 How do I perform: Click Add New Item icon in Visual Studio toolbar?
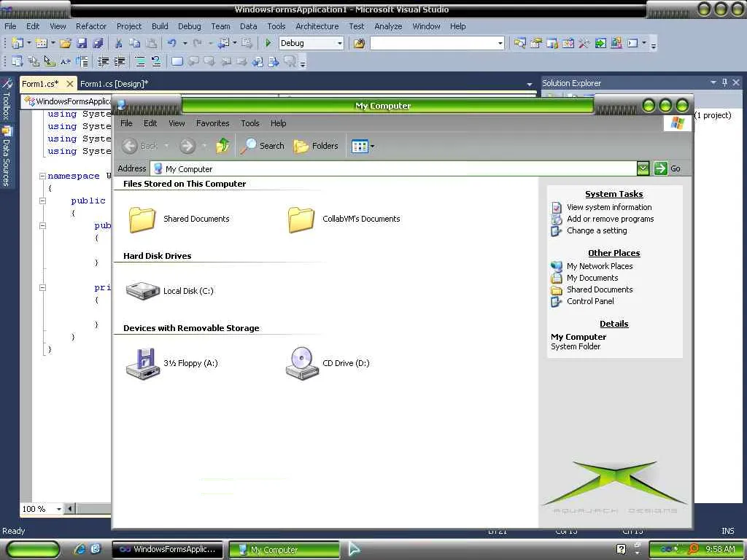pyautogui.click(x=42, y=43)
